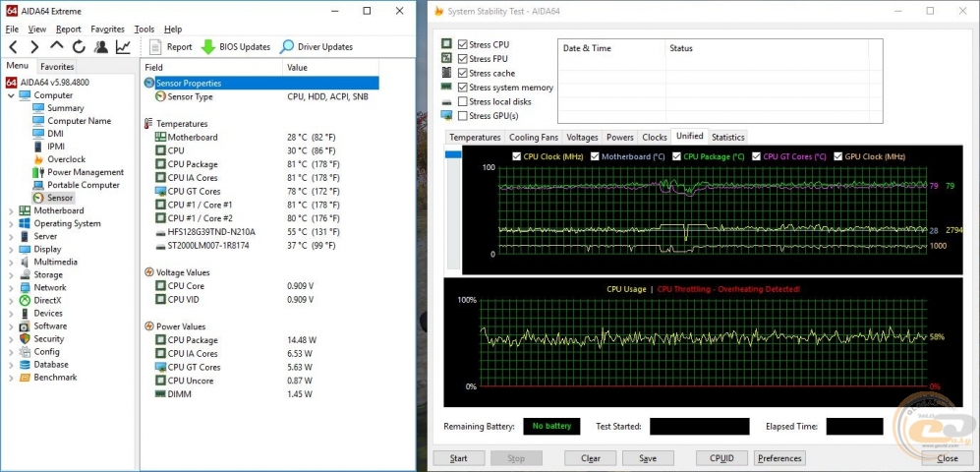
Task: Select the Summary tree item
Action: coord(65,108)
